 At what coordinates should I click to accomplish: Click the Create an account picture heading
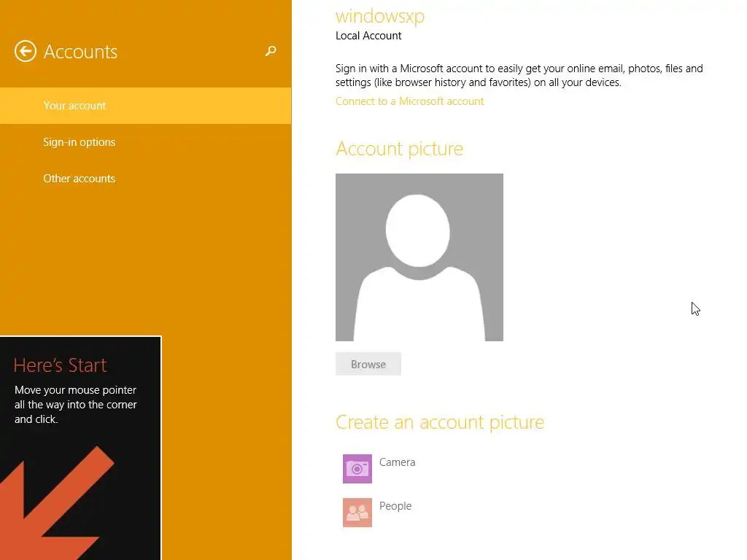[x=440, y=422]
